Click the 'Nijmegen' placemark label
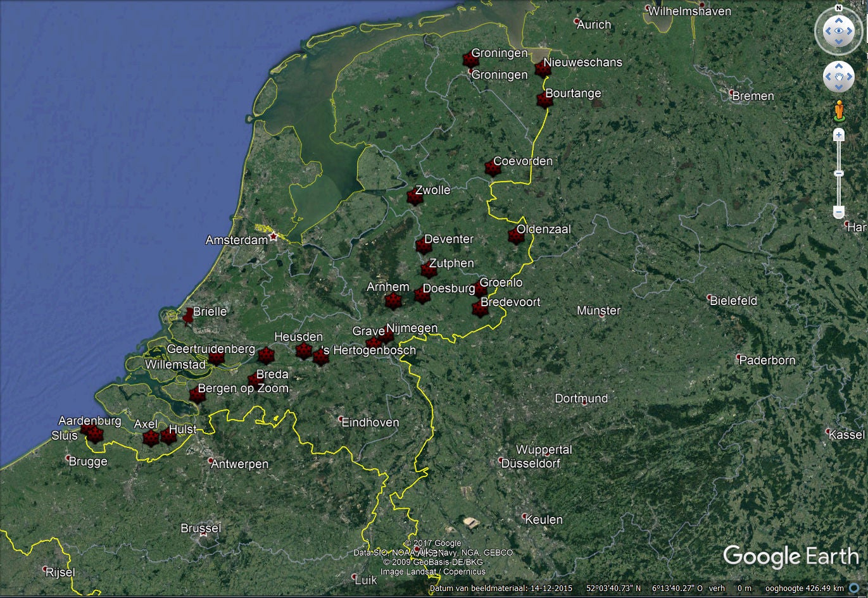Image resolution: width=868 pixels, height=598 pixels. pos(412,328)
